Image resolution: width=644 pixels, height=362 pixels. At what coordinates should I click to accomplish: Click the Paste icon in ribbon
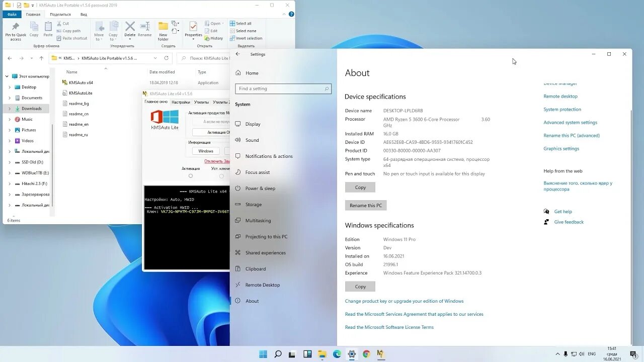pos(48,26)
